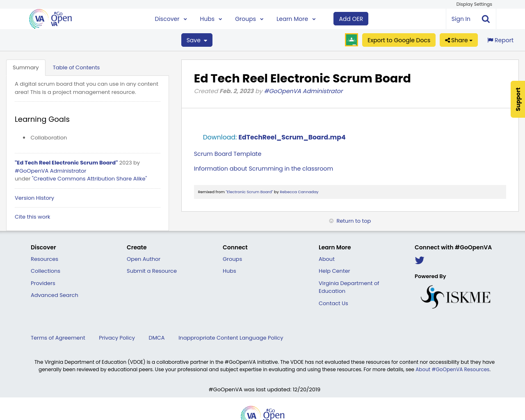Click Version History in the sidebar

point(34,198)
